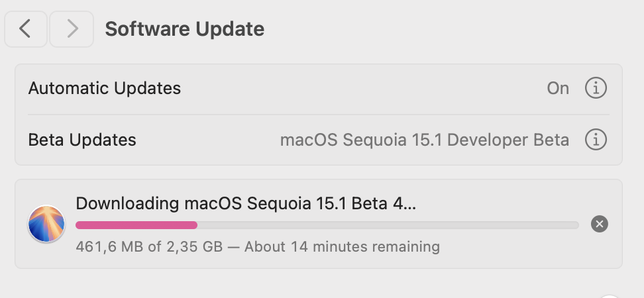Click the Downloading macOS Sequoia 15.1 Beta 4 text
The image size is (644, 298).
tap(246, 203)
